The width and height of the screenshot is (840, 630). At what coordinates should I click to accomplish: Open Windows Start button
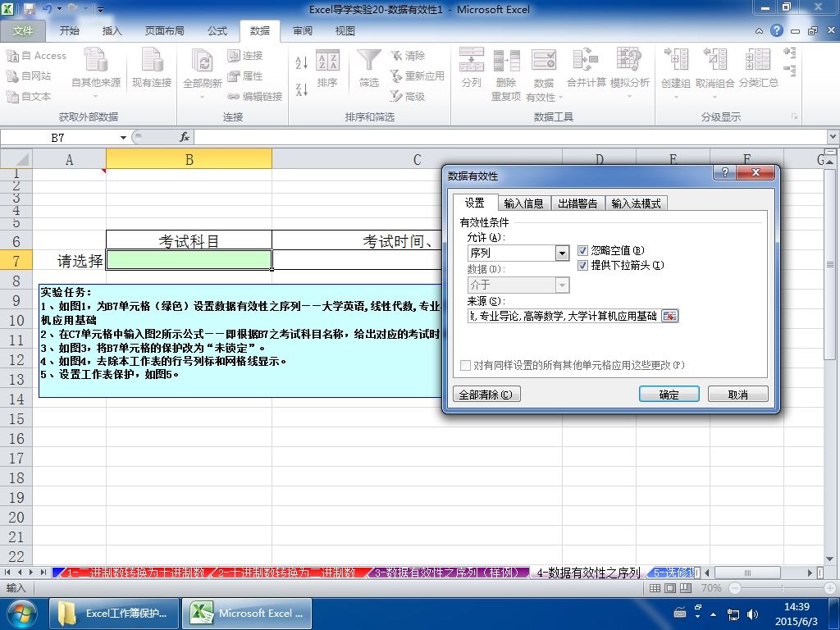point(21,614)
